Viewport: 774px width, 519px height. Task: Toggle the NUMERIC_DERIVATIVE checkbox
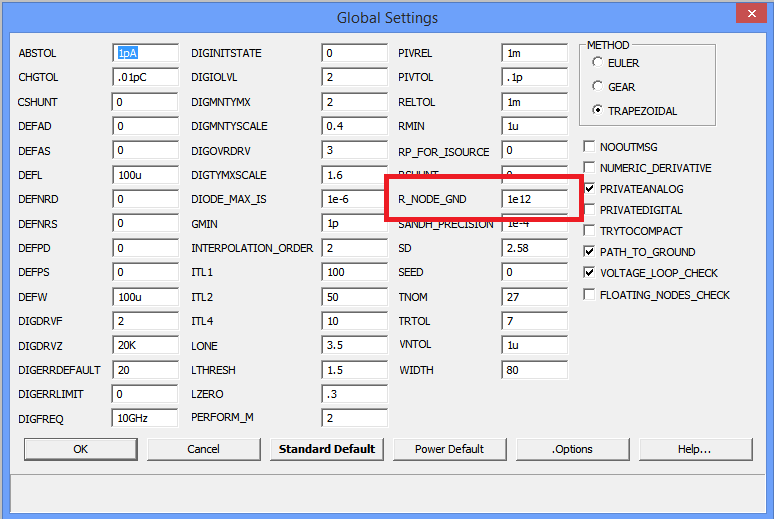coord(590,168)
